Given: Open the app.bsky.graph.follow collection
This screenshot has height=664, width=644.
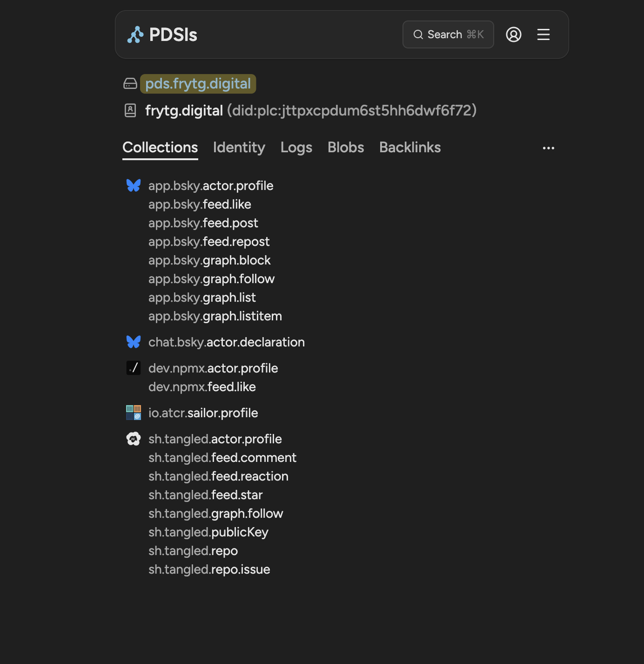Looking at the screenshot, I should click(x=212, y=279).
